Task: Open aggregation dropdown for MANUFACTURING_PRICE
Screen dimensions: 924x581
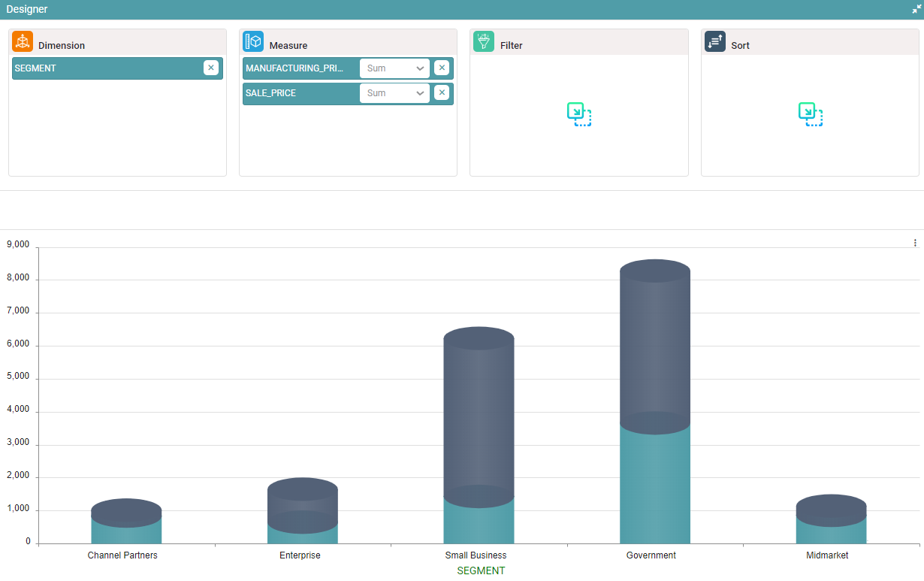Action: pos(394,68)
